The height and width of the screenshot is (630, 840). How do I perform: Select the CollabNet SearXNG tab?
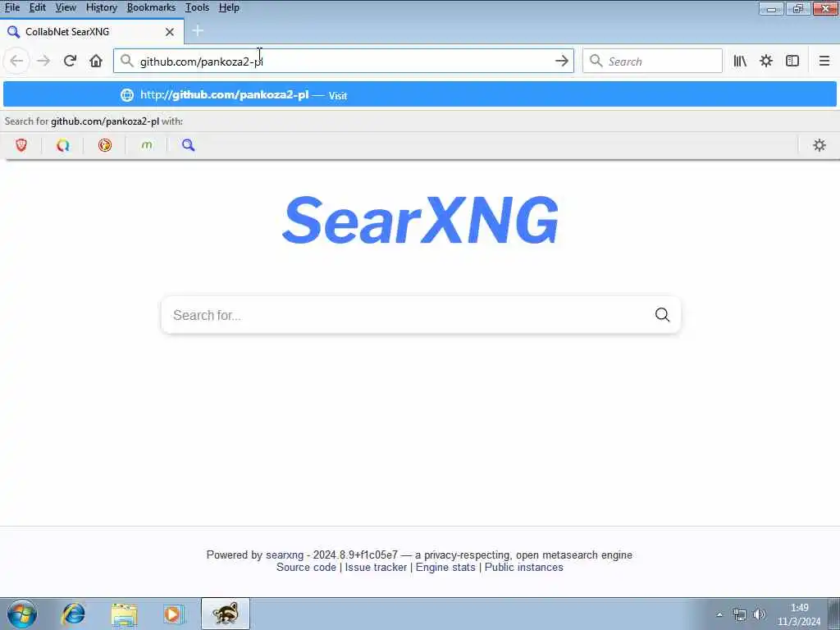(92, 32)
